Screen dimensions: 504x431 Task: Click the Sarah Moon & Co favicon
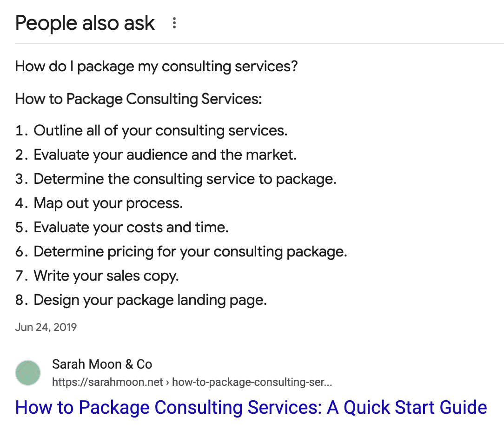coord(28,373)
